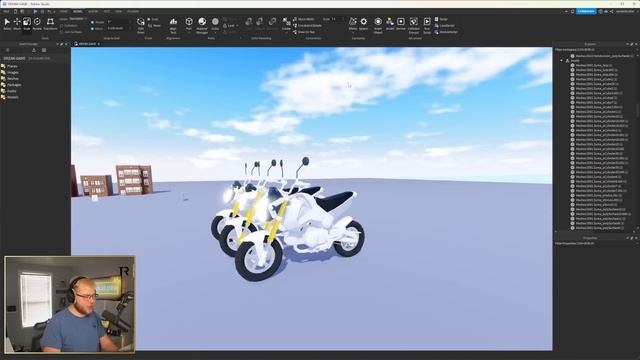Insert a new Script
Image resolution: width=640 pixels, height=360 pixels.
tap(441, 19)
